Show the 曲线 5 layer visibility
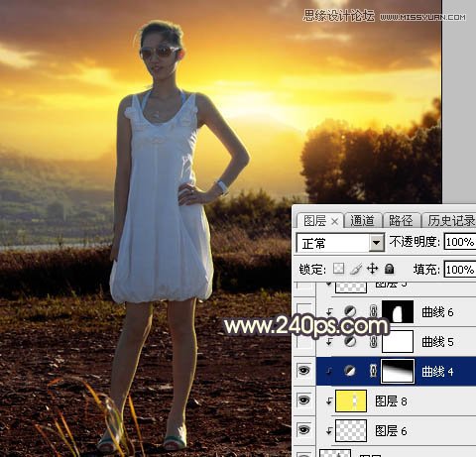Image resolution: width=476 pixels, height=457 pixels. 304,341
